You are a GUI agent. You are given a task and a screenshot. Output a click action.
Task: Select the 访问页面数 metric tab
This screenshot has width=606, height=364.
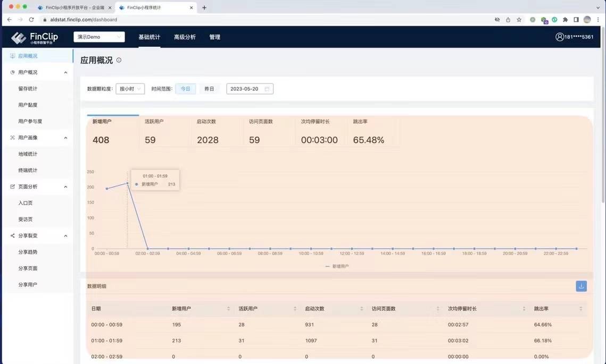[x=269, y=131]
